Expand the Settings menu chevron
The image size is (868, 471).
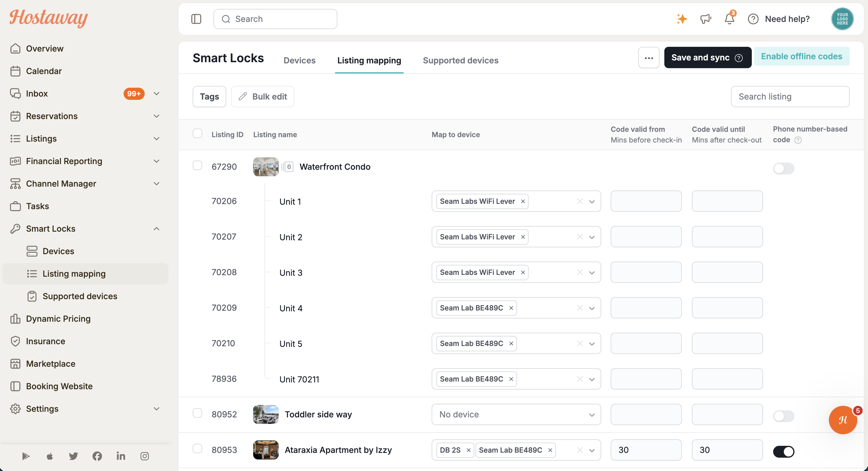[156, 409]
